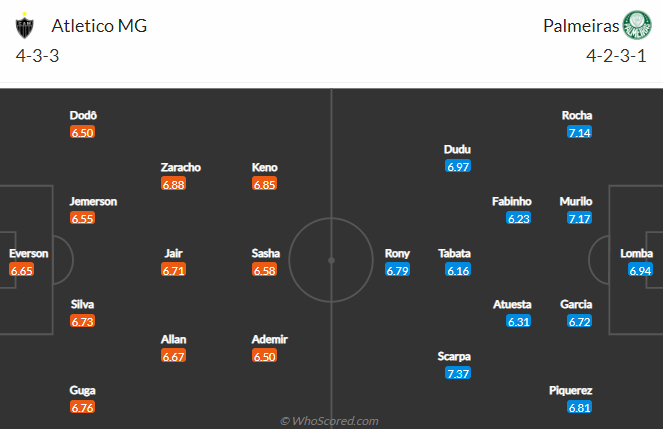The width and height of the screenshot is (663, 429).
Task: Click Rocha's 7.14 rating badge
Action: pyautogui.click(x=579, y=132)
